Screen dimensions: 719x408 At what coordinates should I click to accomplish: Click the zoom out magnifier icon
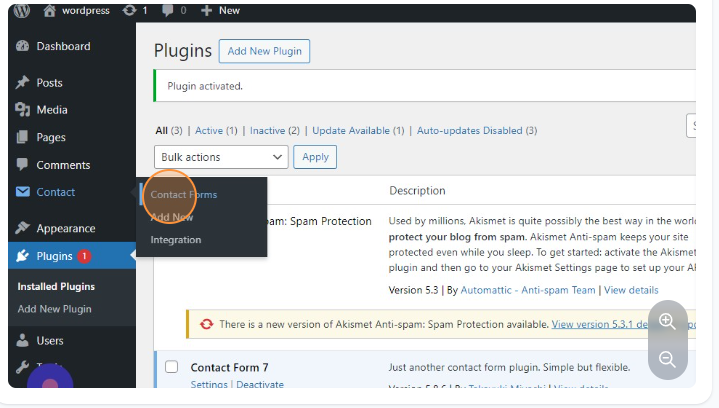click(x=667, y=359)
